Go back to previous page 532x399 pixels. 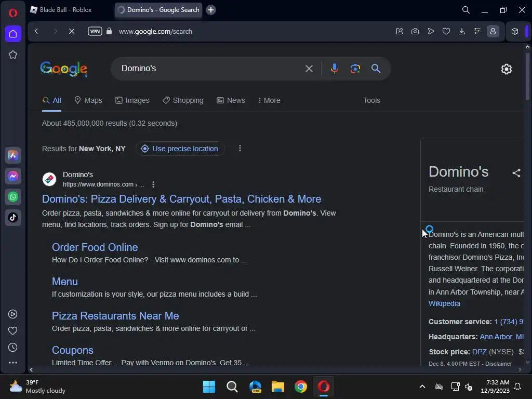point(37,31)
